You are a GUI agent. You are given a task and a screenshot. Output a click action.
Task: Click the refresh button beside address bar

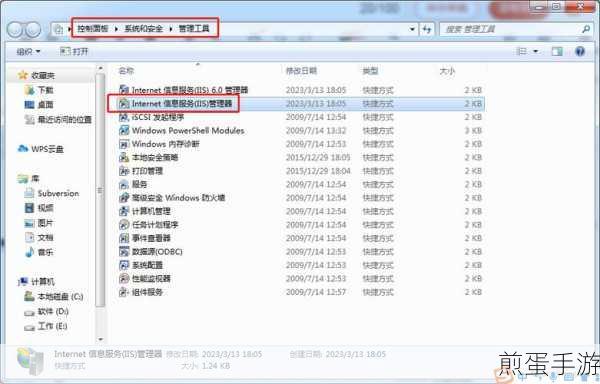pos(427,29)
